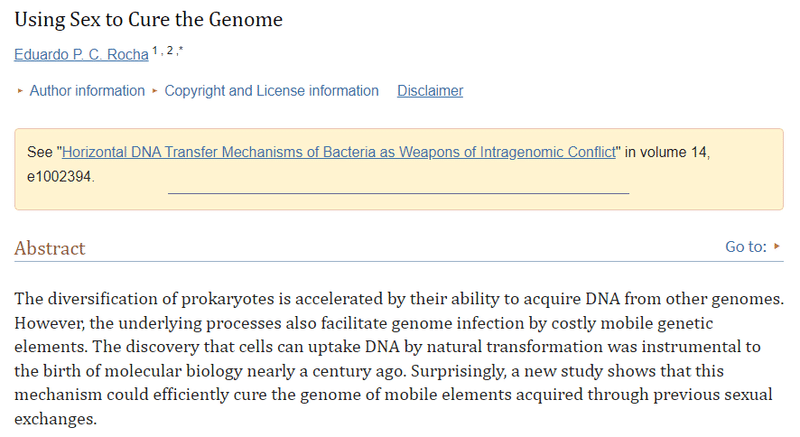Click the triangle icon before Author information
The image size is (800, 437).
(x=20, y=91)
